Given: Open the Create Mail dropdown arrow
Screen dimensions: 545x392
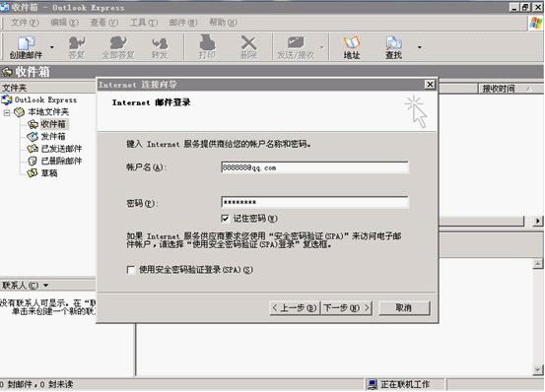Looking at the screenshot, I should point(52,47).
